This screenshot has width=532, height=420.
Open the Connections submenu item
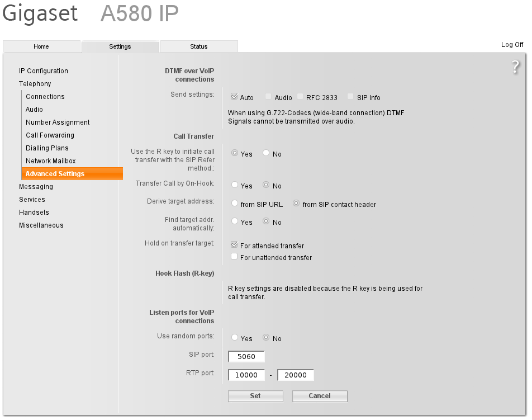(x=45, y=96)
